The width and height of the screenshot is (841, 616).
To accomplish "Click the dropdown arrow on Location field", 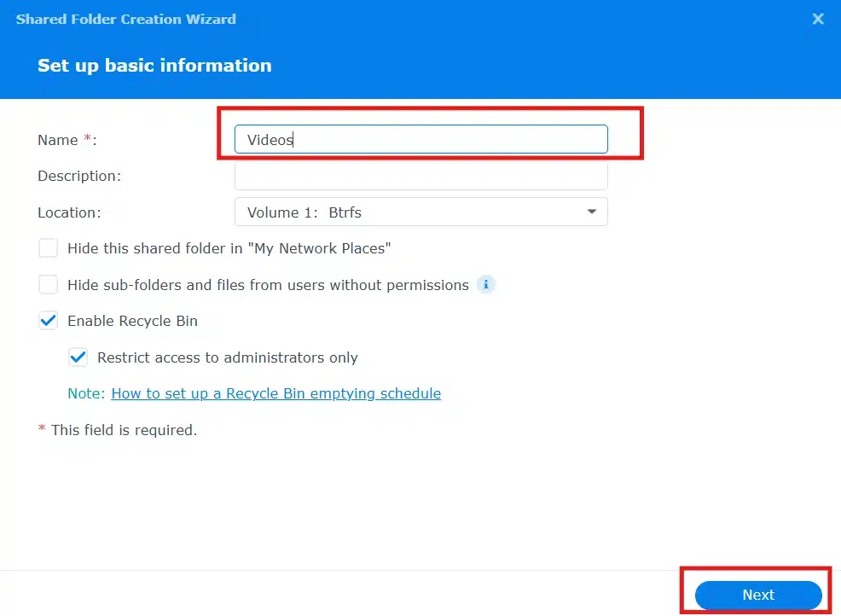I will coord(592,212).
